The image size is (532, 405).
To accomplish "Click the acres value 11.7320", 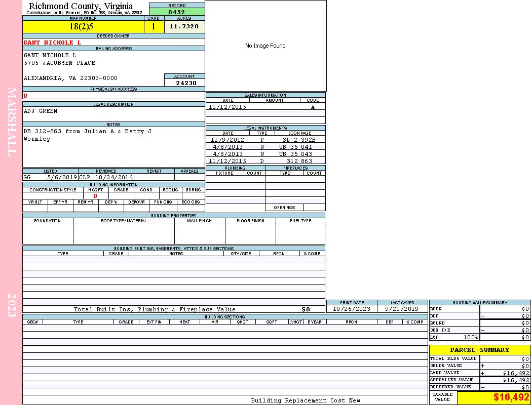I will (x=184, y=26).
